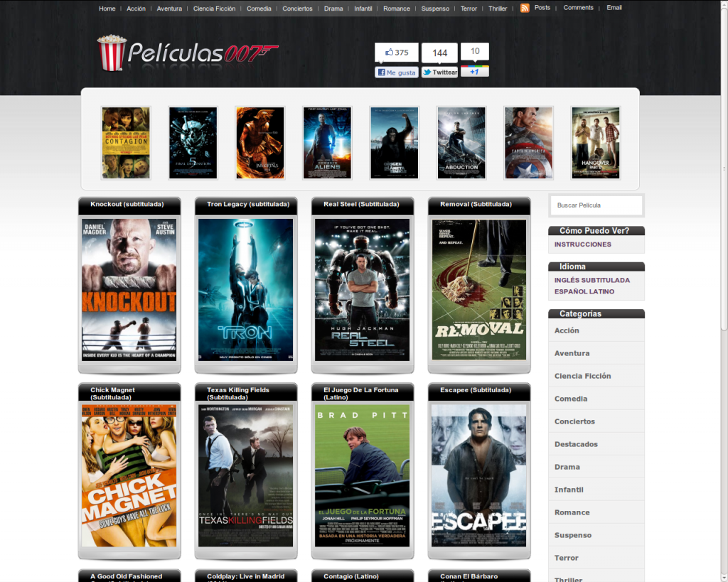Open the Contagion poster in the carousel
This screenshot has height=582, width=728.
[126, 143]
